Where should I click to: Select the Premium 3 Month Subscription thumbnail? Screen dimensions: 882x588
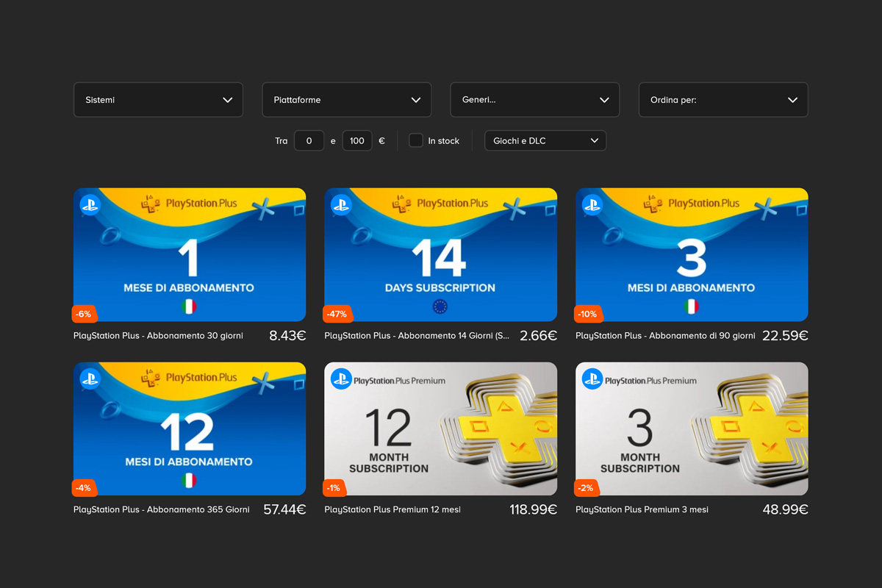point(692,429)
